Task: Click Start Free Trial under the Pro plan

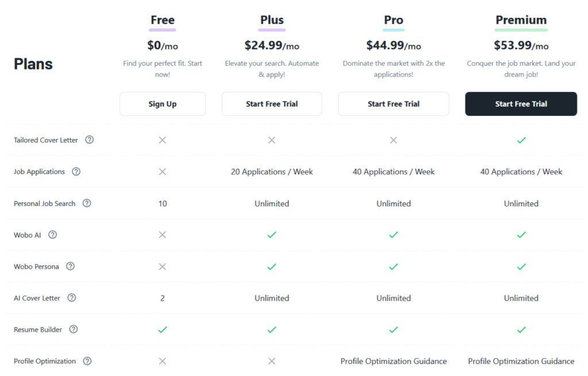Action: pos(393,104)
